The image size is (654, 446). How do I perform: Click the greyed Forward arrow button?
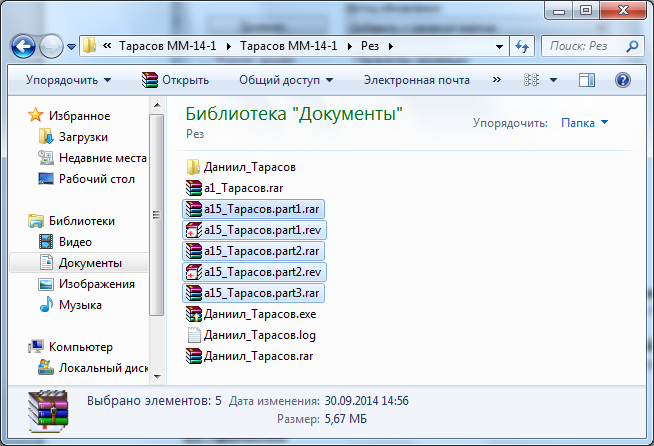tap(51, 46)
